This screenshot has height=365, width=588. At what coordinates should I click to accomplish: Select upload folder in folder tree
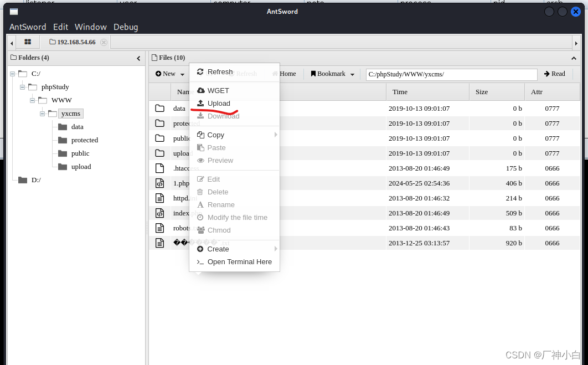click(x=81, y=167)
